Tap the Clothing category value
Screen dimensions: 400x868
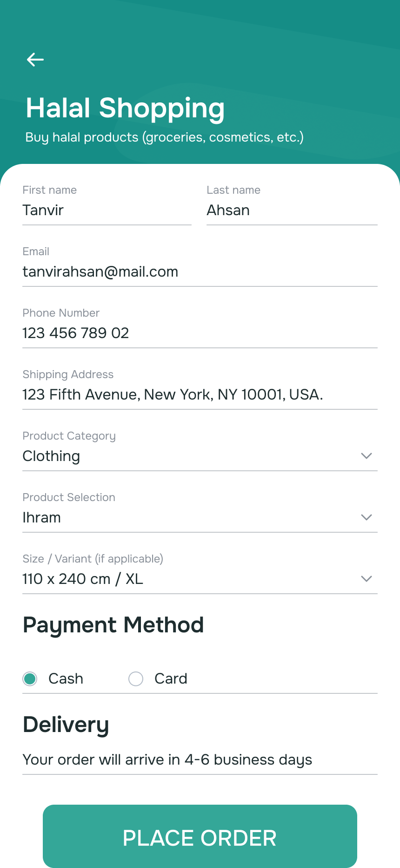click(52, 456)
